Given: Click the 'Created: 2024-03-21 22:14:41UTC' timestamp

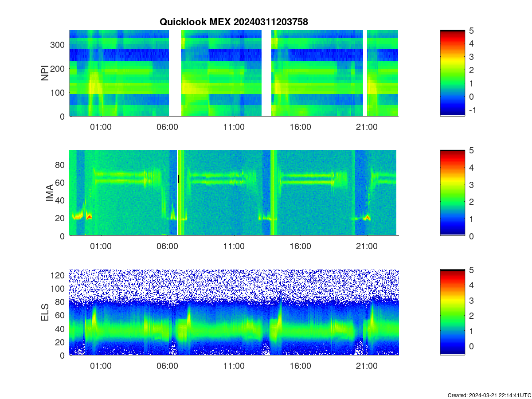Looking at the screenshot, I should click(x=489, y=395).
